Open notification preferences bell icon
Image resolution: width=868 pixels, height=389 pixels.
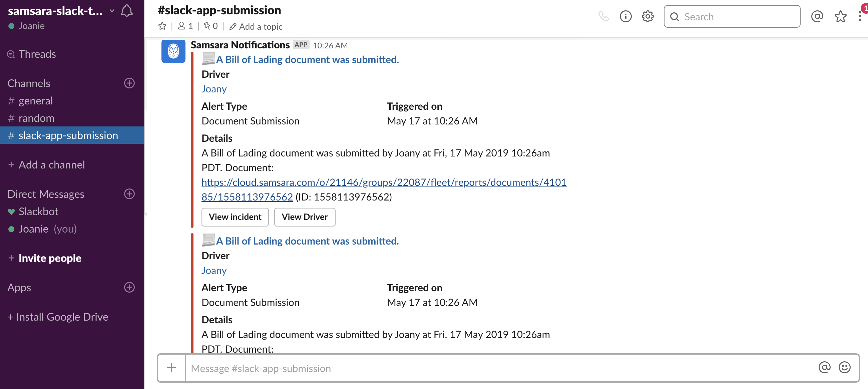click(127, 11)
